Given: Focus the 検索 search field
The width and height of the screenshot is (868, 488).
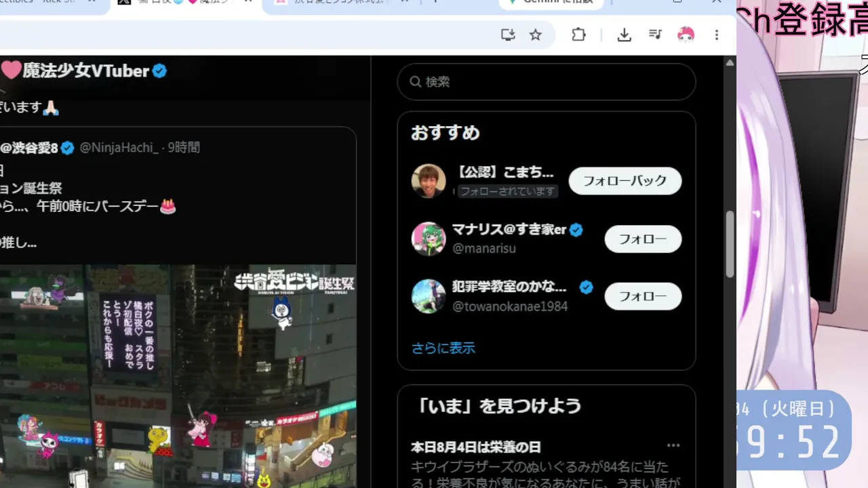Looking at the screenshot, I should 547,82.
